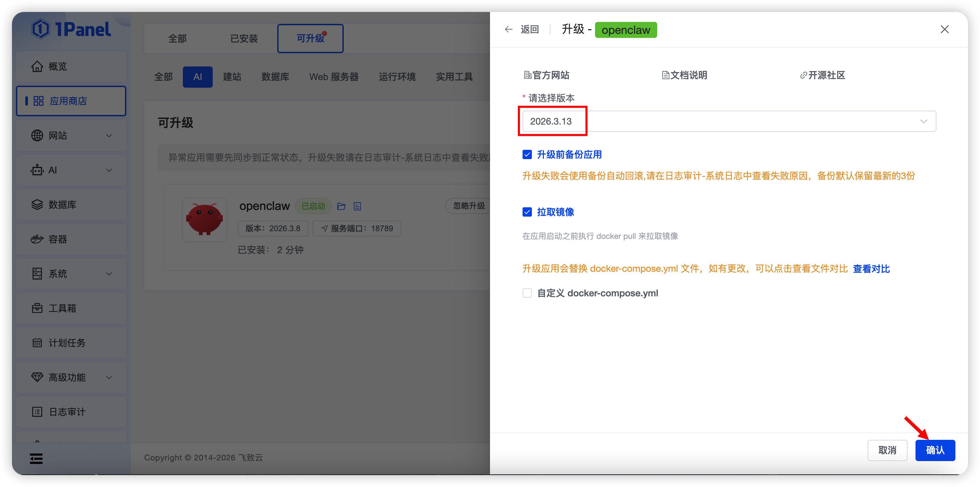Click the 查看对比 link
The width and height of the screenshot is (980, 487).
coord(871,269)
